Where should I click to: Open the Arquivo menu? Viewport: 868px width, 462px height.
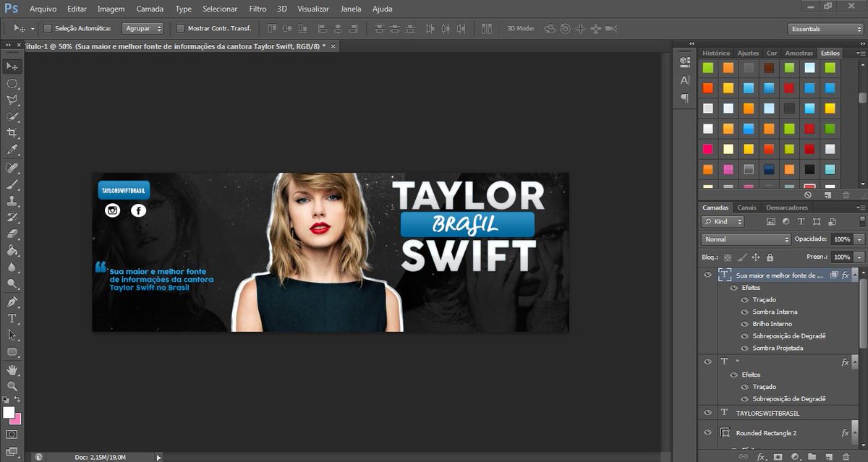tap(43, 9)
